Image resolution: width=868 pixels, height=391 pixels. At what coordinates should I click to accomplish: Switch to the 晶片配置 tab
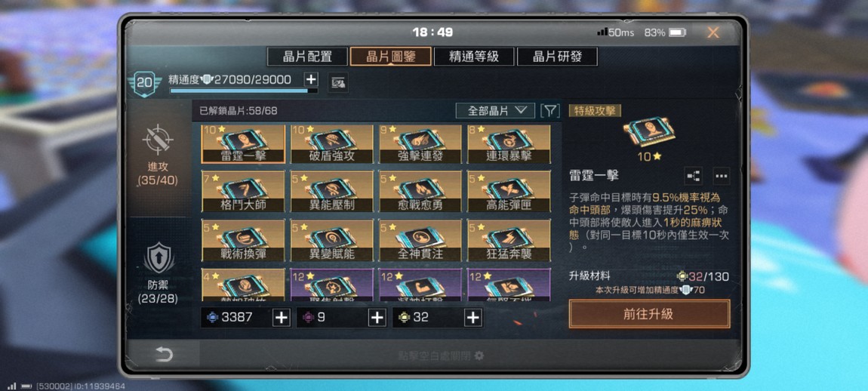(x=307, y=57)
